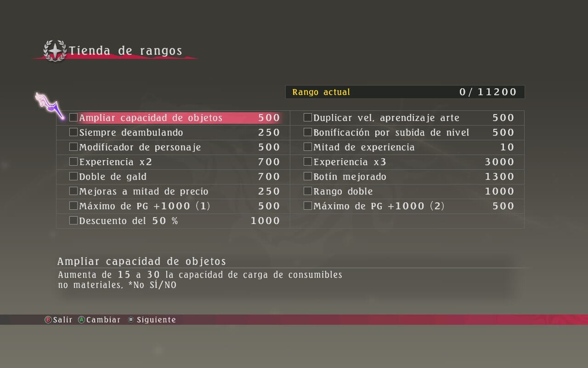
Task: Highlight the Experiencia x3 option
Action: 408,162
